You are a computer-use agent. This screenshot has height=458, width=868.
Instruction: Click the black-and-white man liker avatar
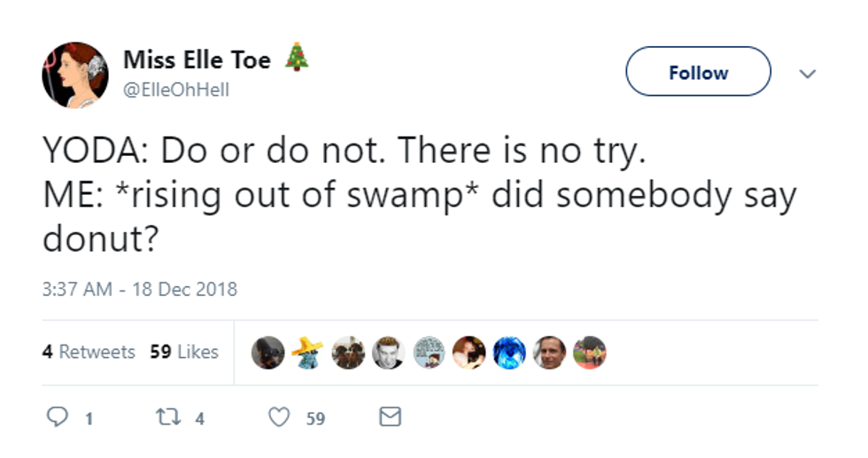pyautogui.click(x=388, y=353)
